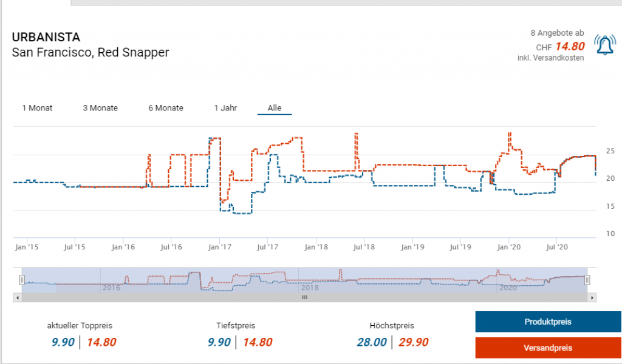Click the left navigator range handle
The width and height of the screenshot is (622, 364).
point(22,280)
